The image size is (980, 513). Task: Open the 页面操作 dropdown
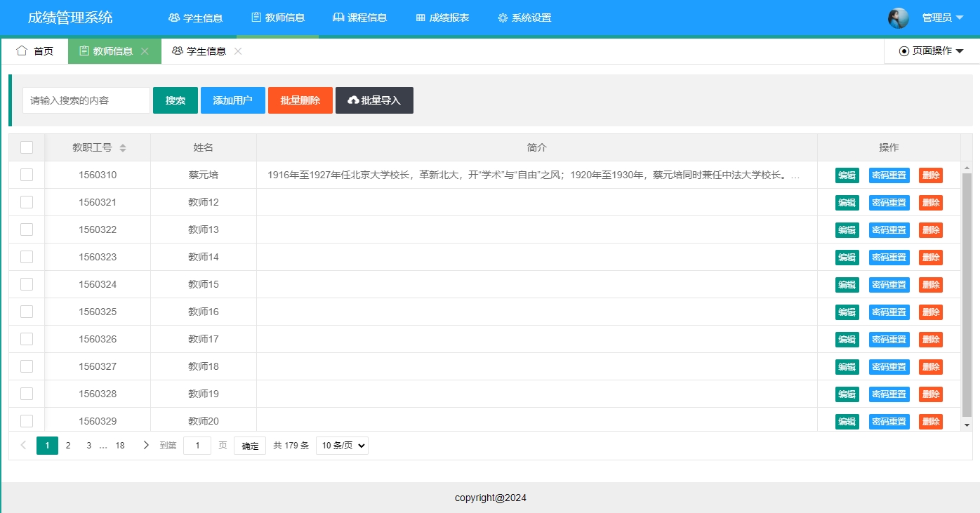(x=931, y=51)
